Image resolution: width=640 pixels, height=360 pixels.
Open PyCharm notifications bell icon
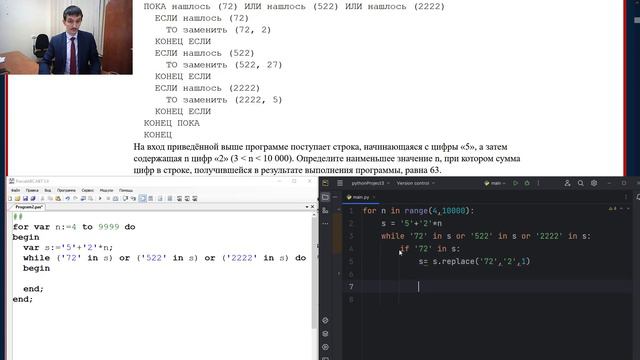pos(638,197)
